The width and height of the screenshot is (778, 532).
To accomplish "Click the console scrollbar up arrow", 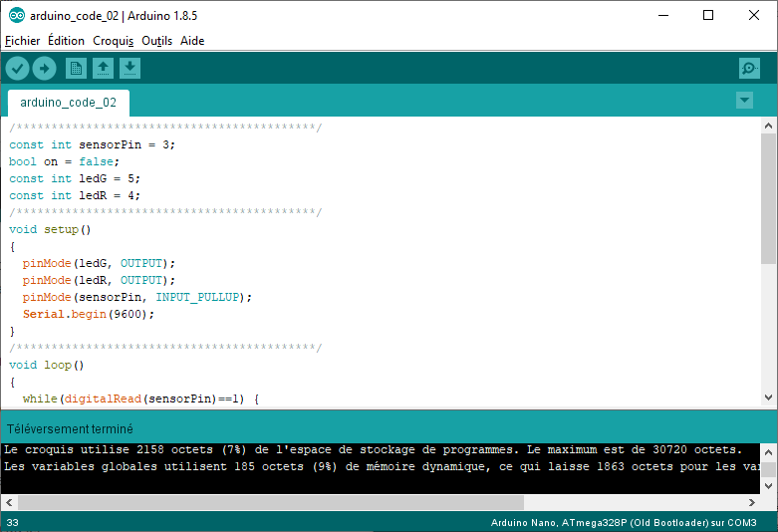I will click(x=768, y=452).
